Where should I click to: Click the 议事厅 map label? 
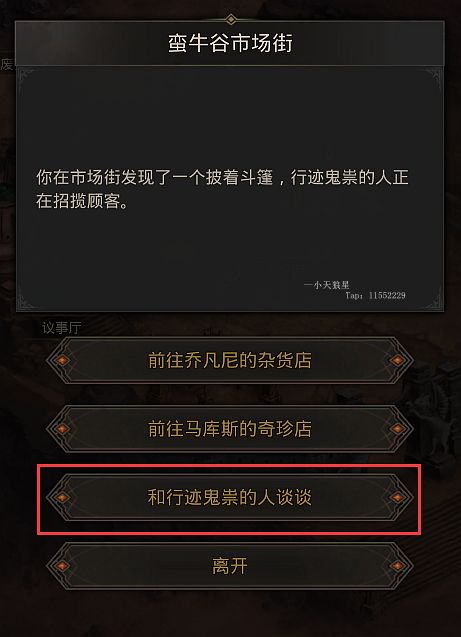[x=62, y=328]
